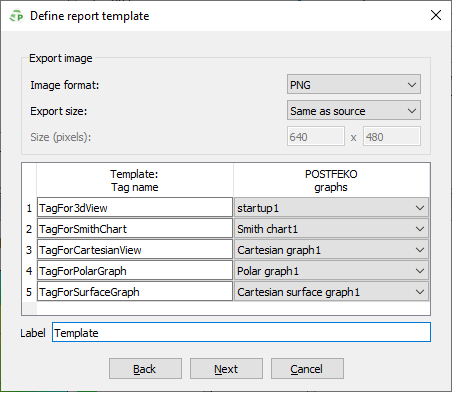Expand the Cartesian graph1 dropdown
The height and width of the screenshot is (393, 452).
coord(331,250)
